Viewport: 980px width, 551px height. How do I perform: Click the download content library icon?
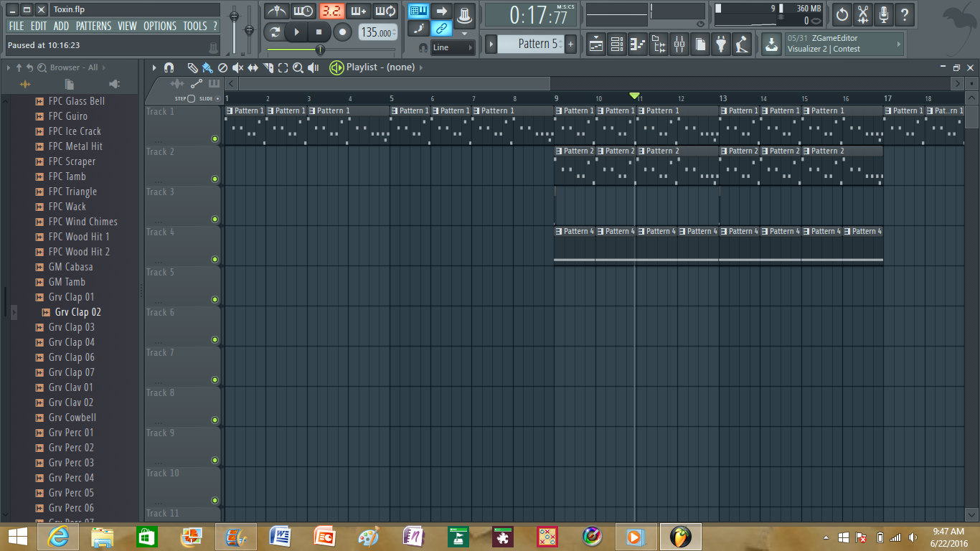(x=771, y=44)
